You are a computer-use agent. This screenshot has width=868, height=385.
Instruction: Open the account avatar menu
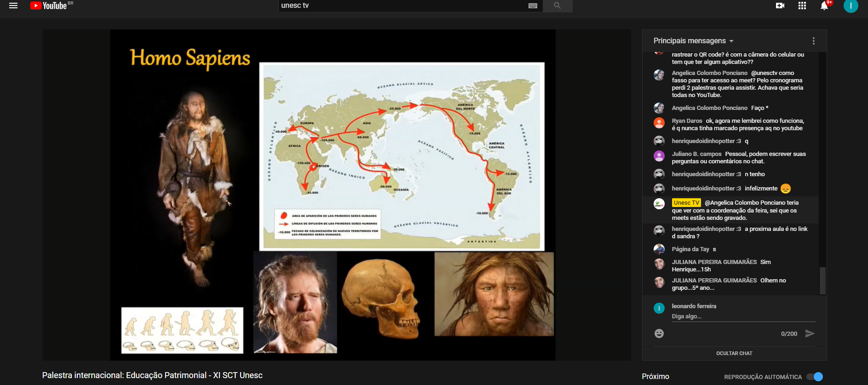click(x=851, y=6)
